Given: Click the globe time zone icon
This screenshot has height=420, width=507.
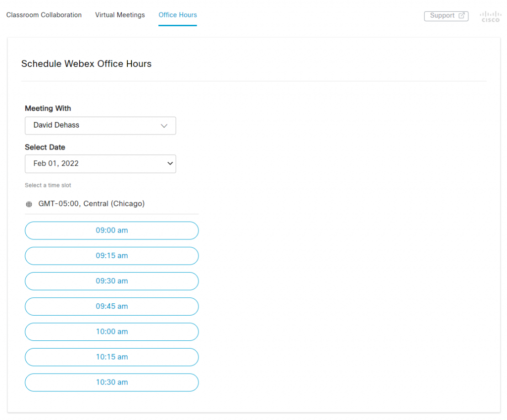Looking at the screenshot, I should [29, 204].
